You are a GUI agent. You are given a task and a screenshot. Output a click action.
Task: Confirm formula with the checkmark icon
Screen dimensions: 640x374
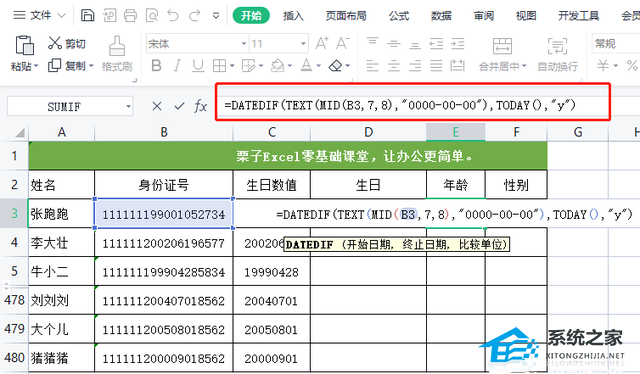click(179, 106)
